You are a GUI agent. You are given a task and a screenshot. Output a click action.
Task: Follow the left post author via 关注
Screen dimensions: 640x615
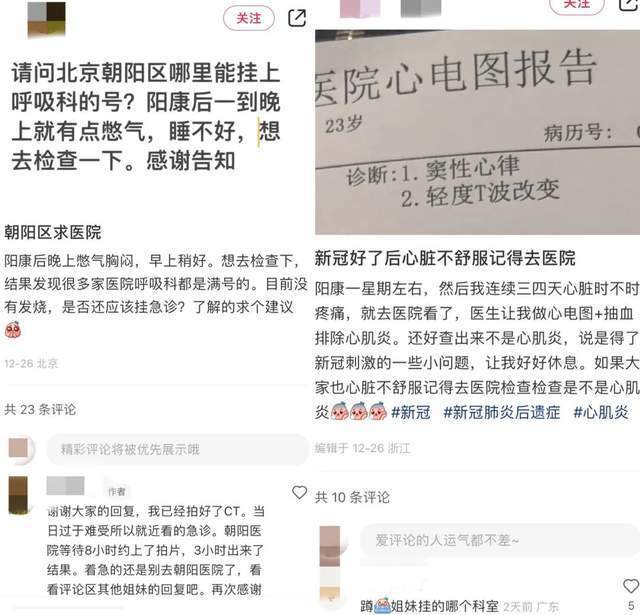(249, 18)
